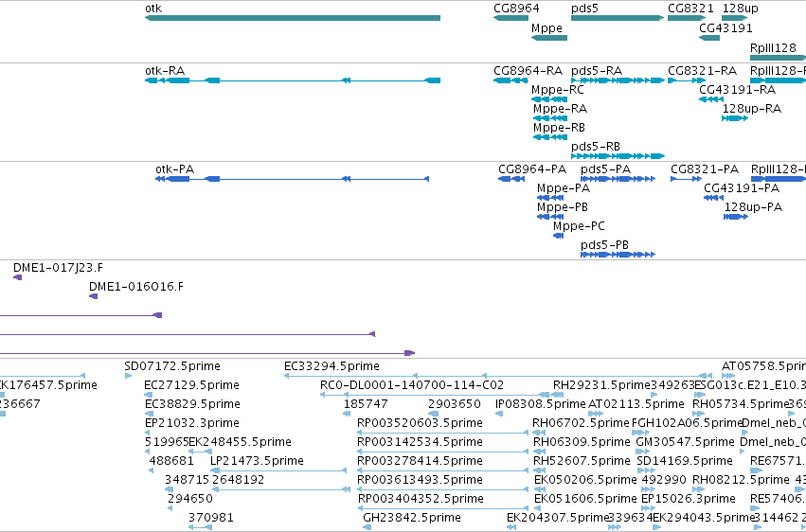Screen dimensions: 806x532
Task: Click the SD07172.5prime EST label
Action: pyautogui.click(x=172, y=366)
